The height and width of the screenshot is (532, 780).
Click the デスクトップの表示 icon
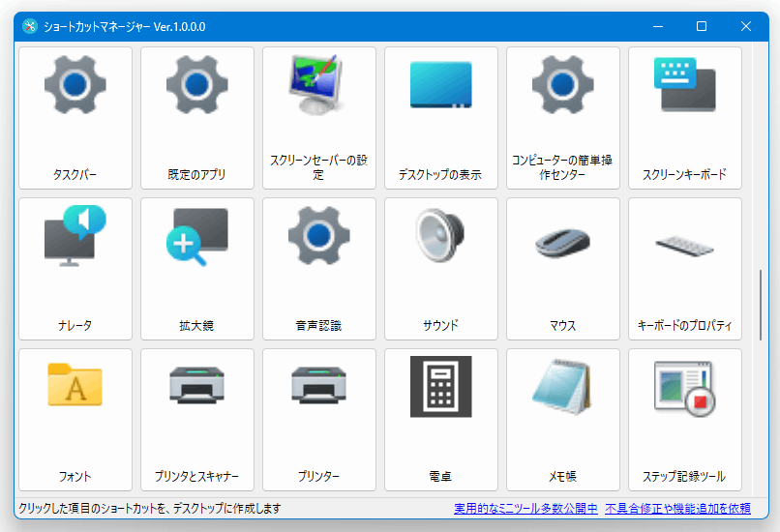coord(441,85)
